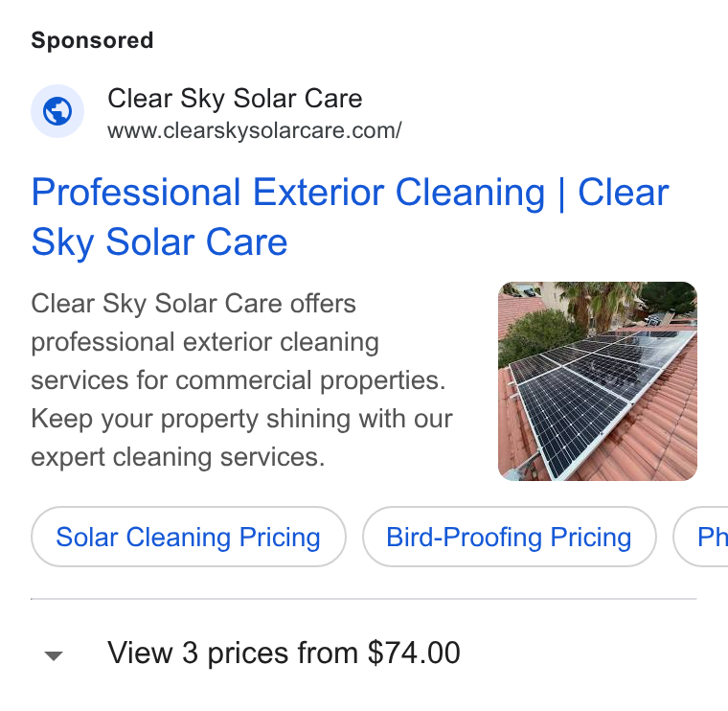
Task: Click the blue globe favicon icon
Action: pos(57,111)
